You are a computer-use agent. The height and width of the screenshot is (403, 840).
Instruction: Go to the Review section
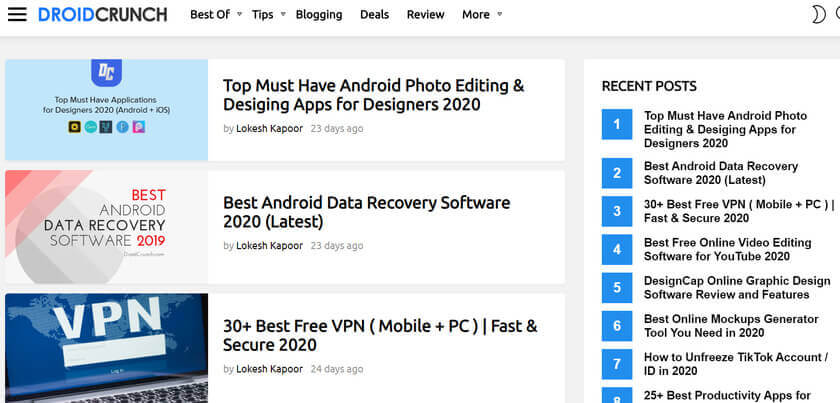pyautogui.click(x=425, y=14)
